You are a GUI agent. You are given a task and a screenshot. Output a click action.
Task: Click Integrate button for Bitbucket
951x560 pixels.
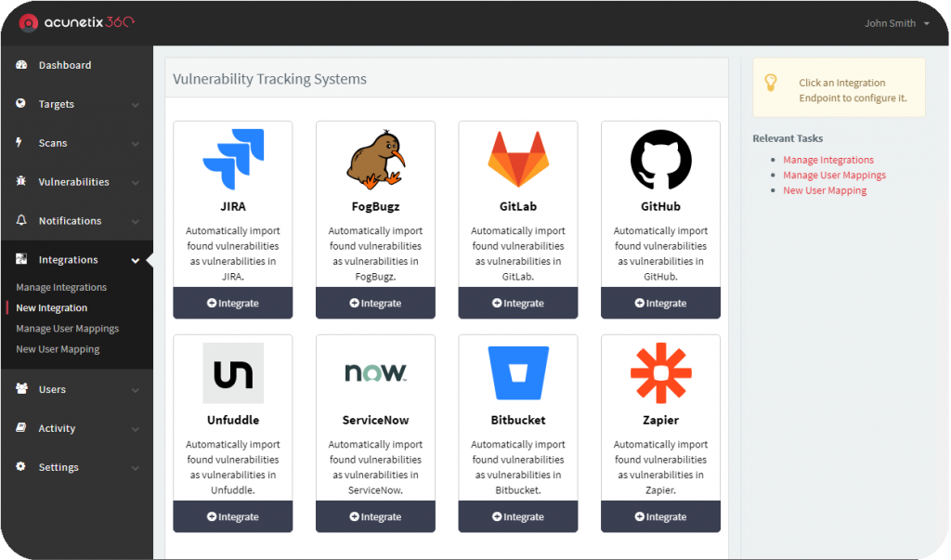click(x=518, y=516)
